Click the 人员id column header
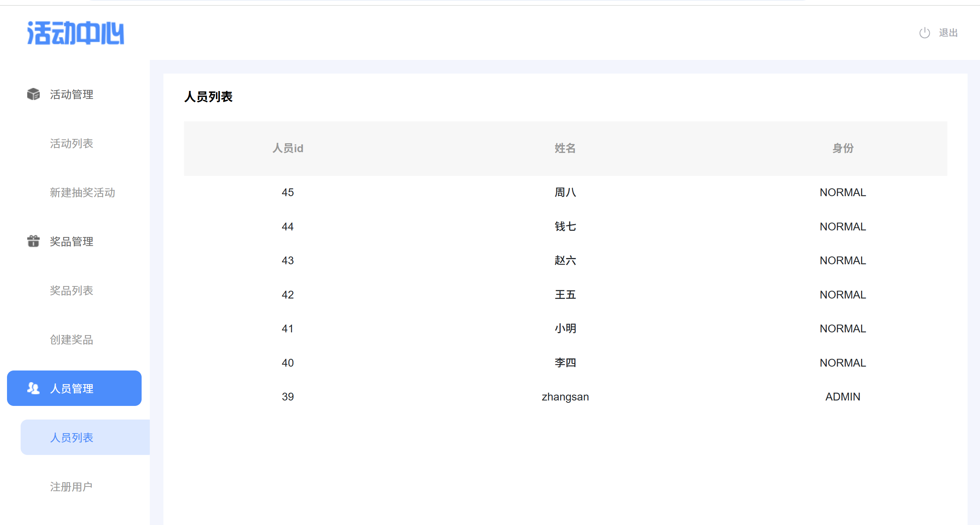The image size is (980, 525). (x=288, y=148)
